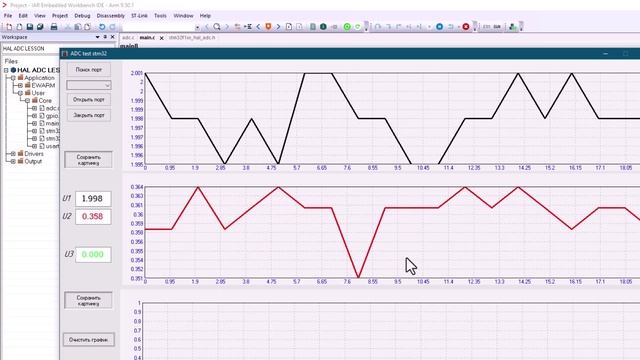
Task: Click the Redo arrow icon
Action: pos(112,27)
